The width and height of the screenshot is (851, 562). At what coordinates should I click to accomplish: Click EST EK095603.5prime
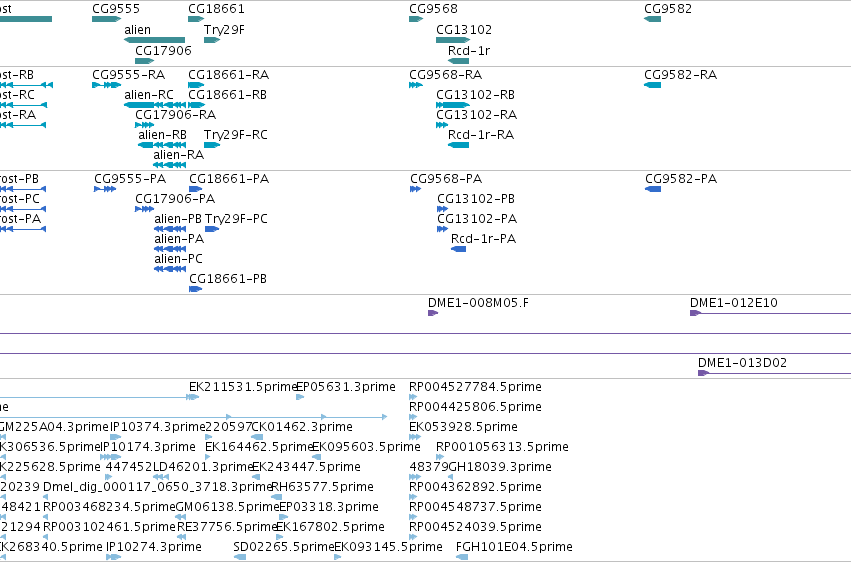click(366, 447)
